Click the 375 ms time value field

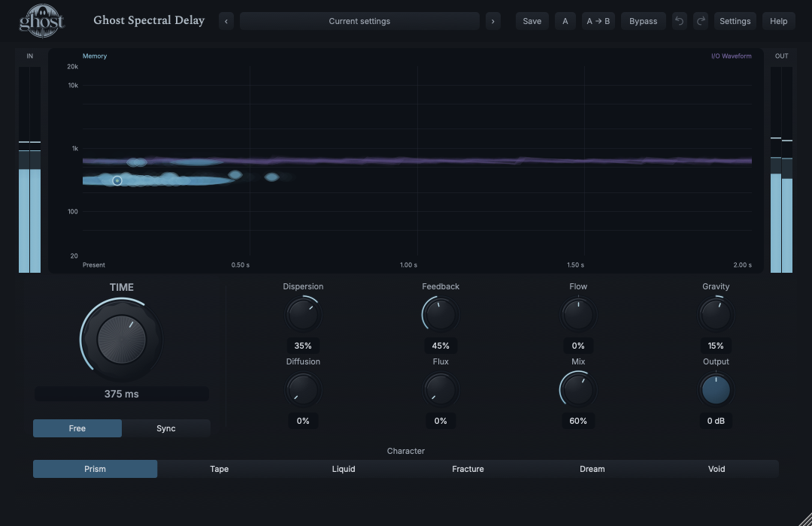122,394
